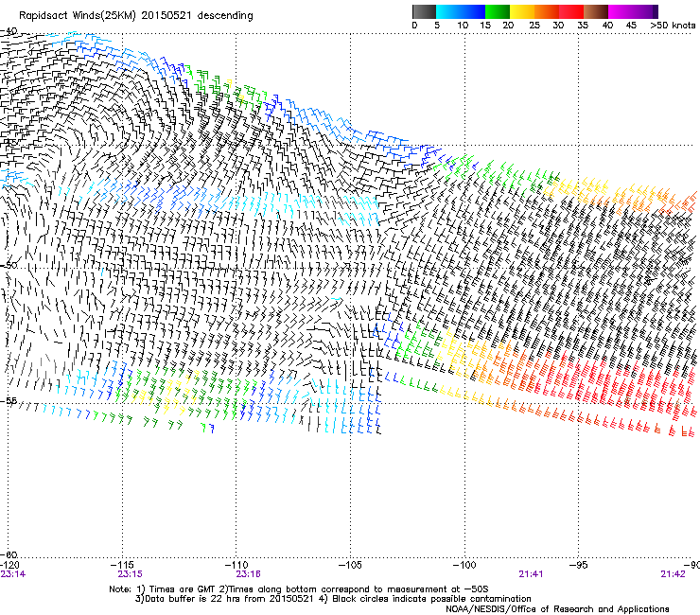
Task: Click the title text 'Rapidscat Winds(25KM) 20150521 descending'
Action: click(135, 16)
